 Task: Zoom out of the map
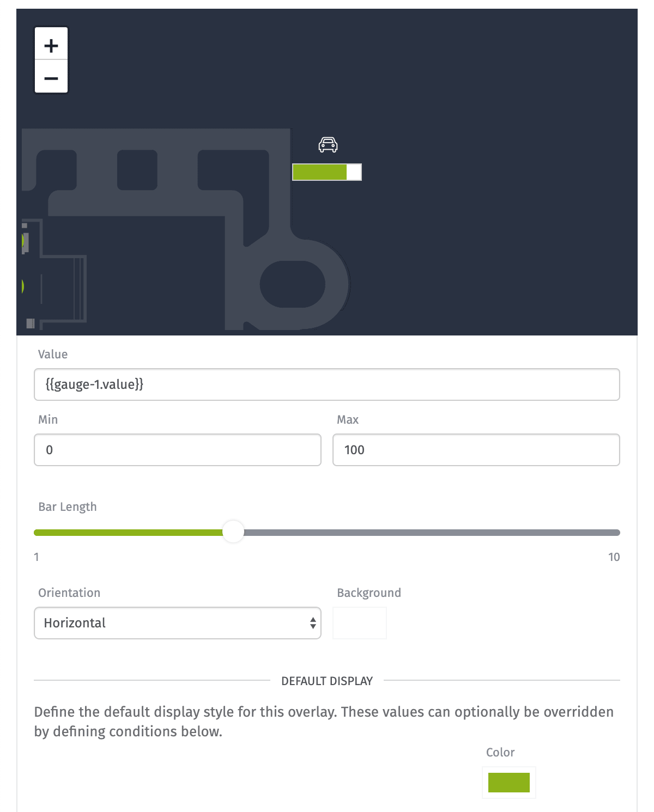(51, 77)
